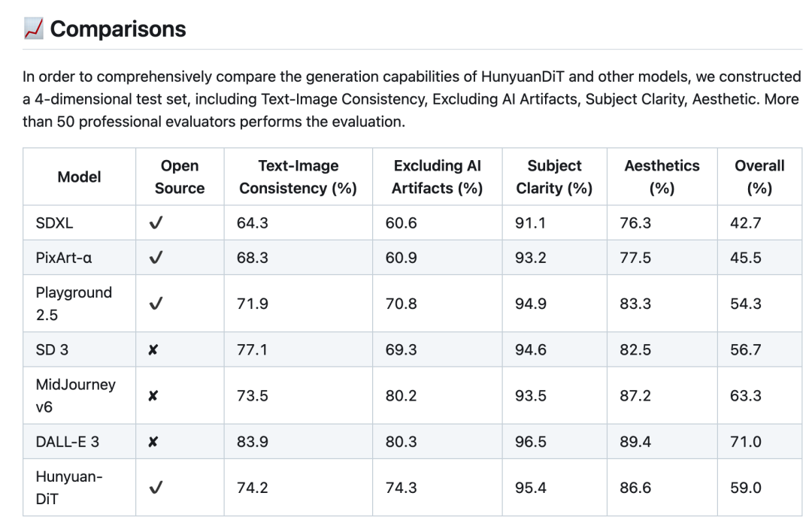Click the Playground 2.5 checkmark icon
The height and width of the screenshot is (523, 812).
point(156,304)
